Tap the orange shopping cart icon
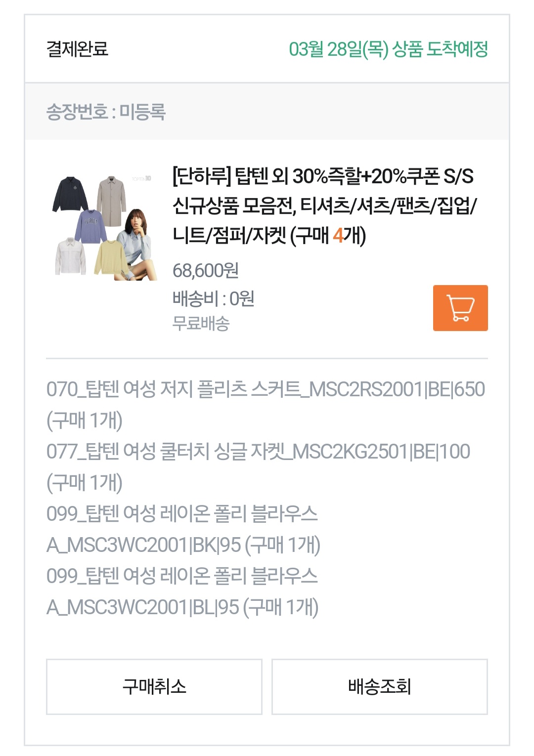 coord(460,308)
